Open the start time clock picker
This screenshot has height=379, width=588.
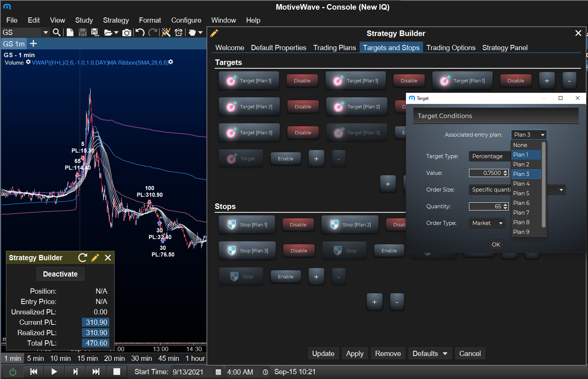click(x=265, y=372)
